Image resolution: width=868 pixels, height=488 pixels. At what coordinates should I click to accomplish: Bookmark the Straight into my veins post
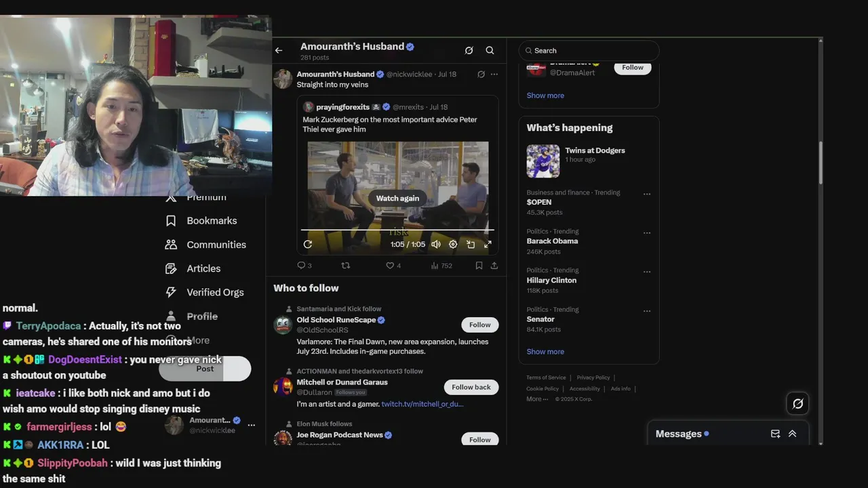click(x=479, y=266)
